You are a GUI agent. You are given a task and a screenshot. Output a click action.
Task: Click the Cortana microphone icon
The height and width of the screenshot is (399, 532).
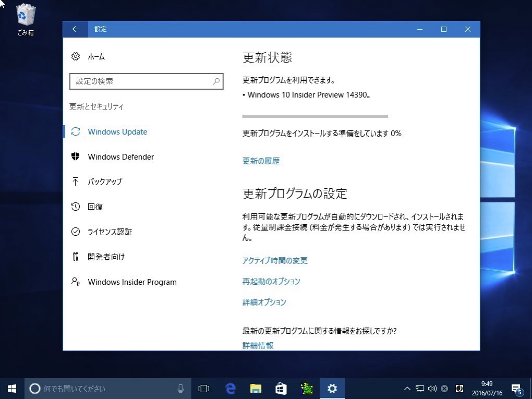coord(180,389)
